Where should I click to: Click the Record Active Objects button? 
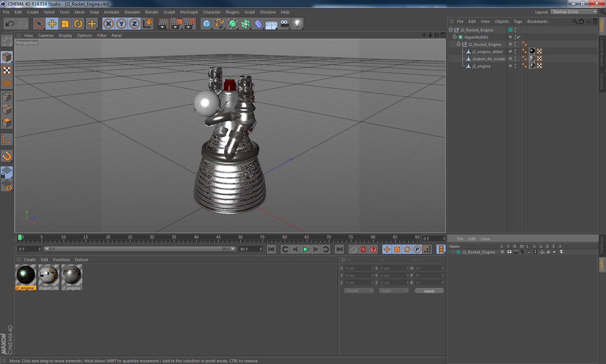(x=353, y=249)
